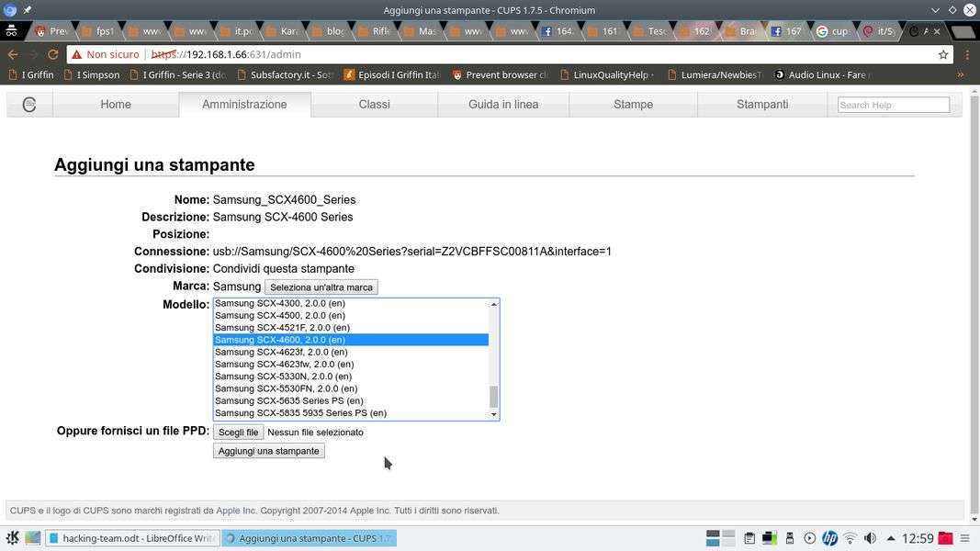The width and height of the screenshot is (980, 551).
Task: Click the HP printer tray icon
Action: (x=829, y=538)
